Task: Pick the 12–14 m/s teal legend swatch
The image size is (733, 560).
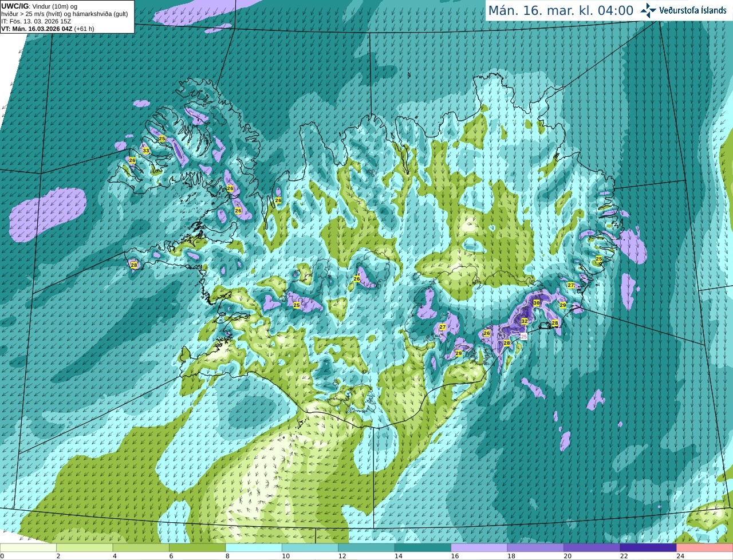Action: click(x=366, y=548)
